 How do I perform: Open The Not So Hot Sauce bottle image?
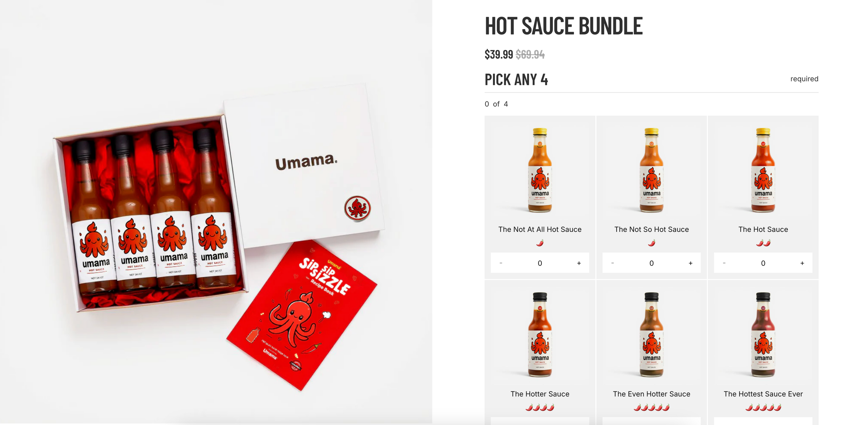(651, 170)
